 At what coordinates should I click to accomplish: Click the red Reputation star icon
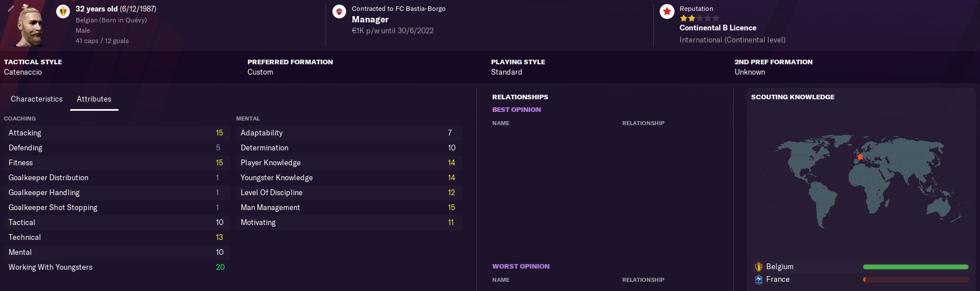coord(667,11)
